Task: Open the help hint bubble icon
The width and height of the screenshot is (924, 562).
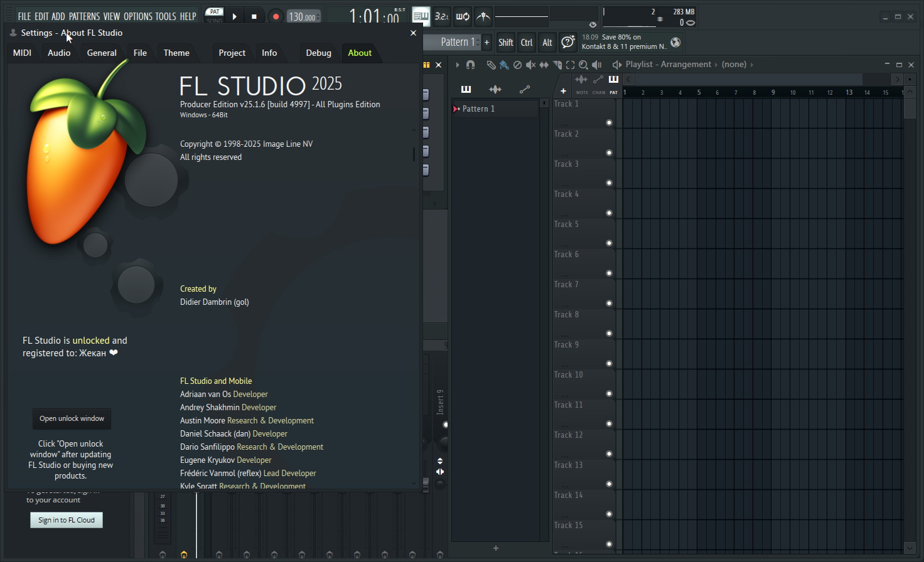Action: pos(567,42)
